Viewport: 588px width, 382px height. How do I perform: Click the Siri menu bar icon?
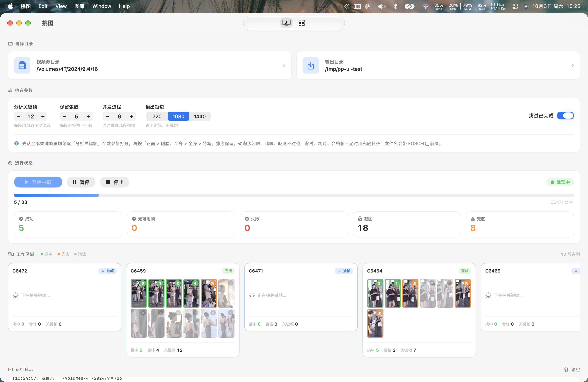[x=526, y=6]
